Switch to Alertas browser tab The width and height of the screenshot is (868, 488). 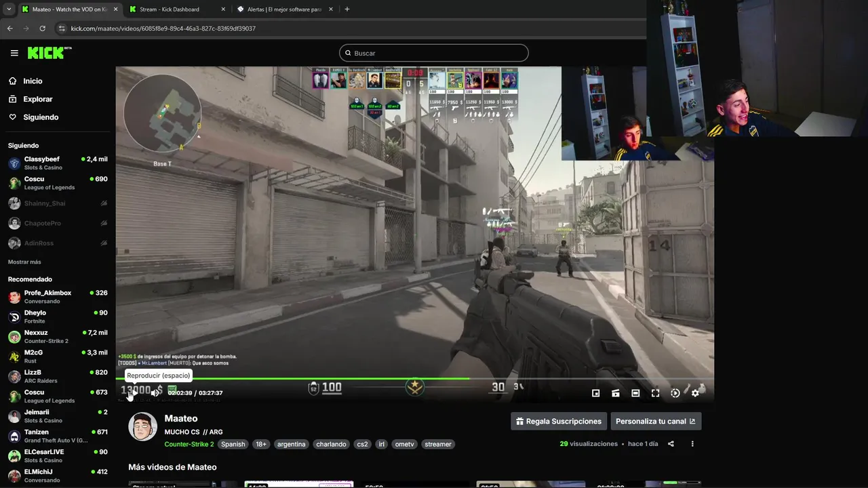(x=285, y=9)
